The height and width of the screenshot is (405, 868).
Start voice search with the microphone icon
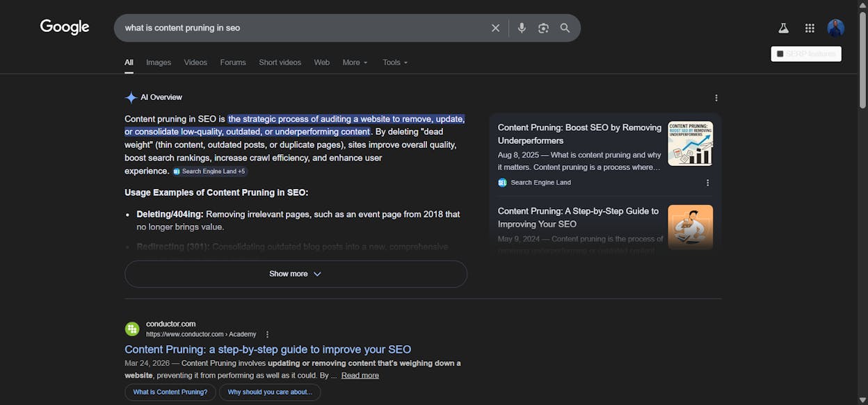522,28
